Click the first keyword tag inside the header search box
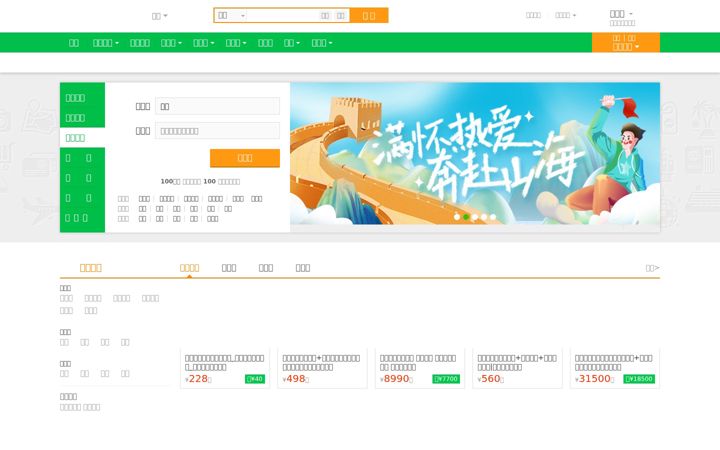This screenshot has height=450, width=720. tap(325, 16)
